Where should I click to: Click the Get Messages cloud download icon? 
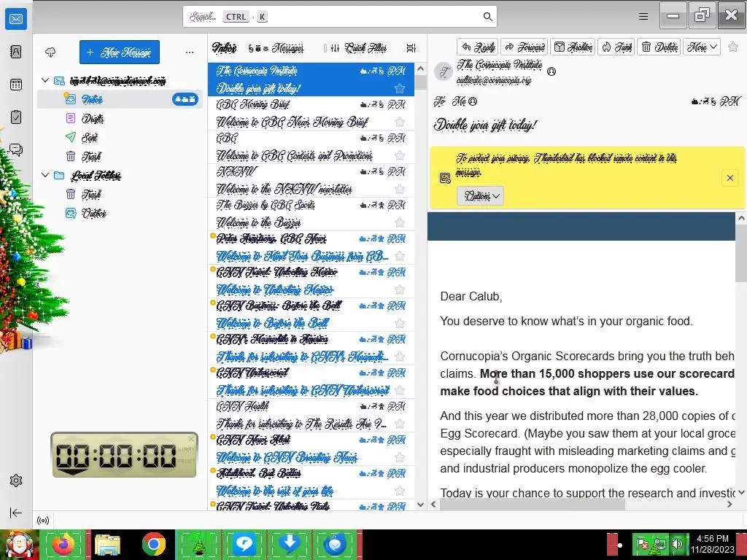pos(50,52)
